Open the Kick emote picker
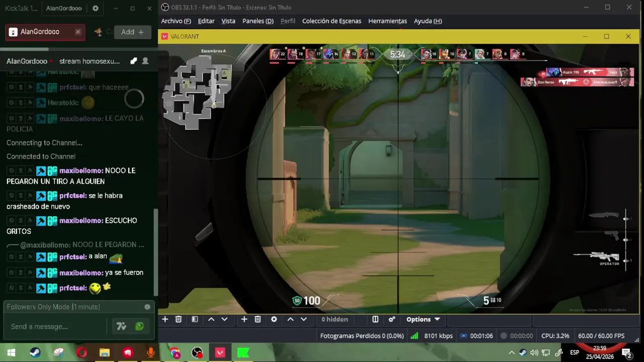Image resolution: width=644 pixels, height=362 pixels. pos(139,327)
